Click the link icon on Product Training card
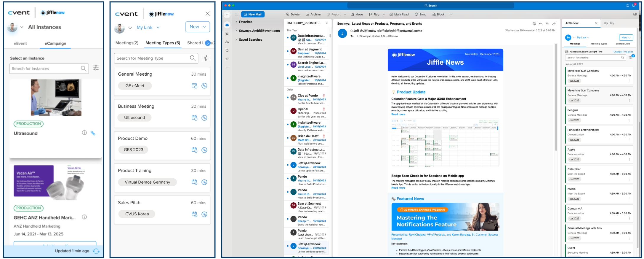The width and height of the screenshot is (644, 259). 204,182
